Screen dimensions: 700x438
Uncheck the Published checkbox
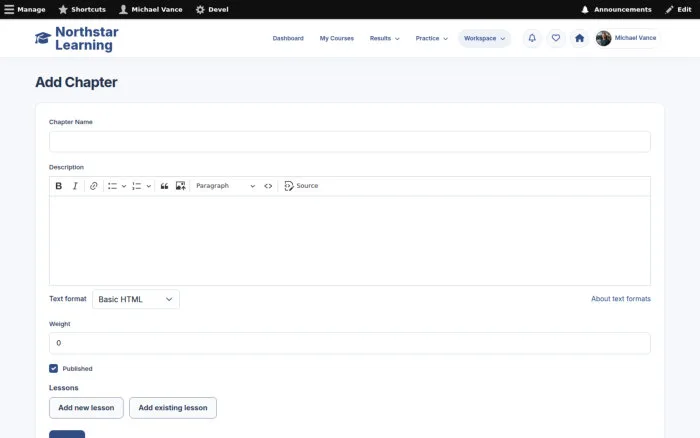(54, 368)
